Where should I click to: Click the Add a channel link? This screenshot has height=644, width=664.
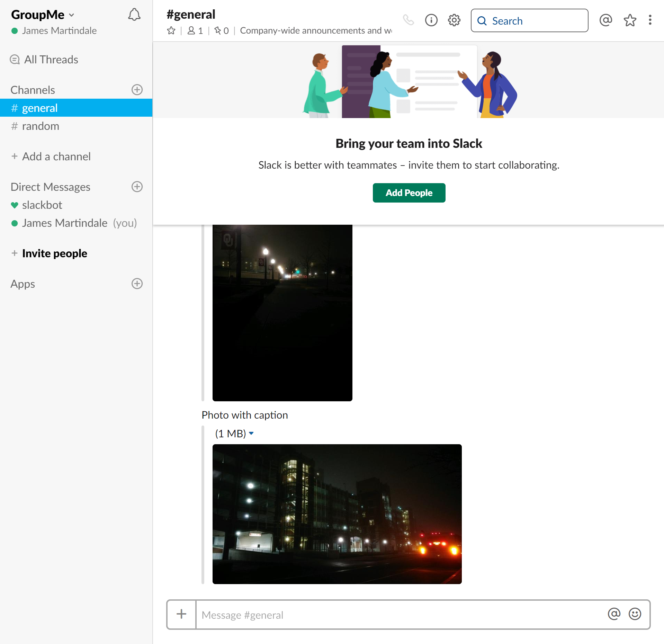tap(51, 156)
